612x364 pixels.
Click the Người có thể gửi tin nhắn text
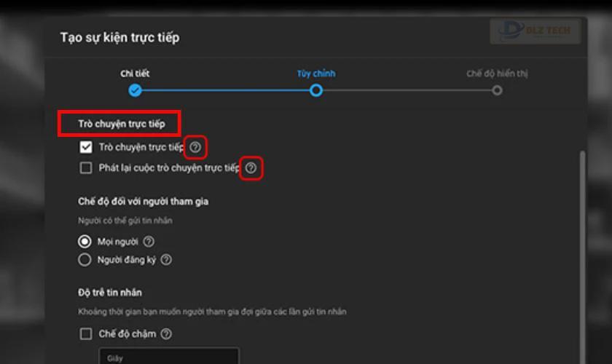click(125, 221)
